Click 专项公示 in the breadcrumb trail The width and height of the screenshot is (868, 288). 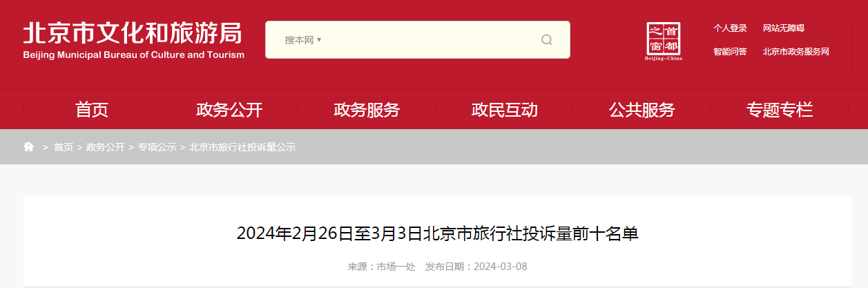click(157, 147)
